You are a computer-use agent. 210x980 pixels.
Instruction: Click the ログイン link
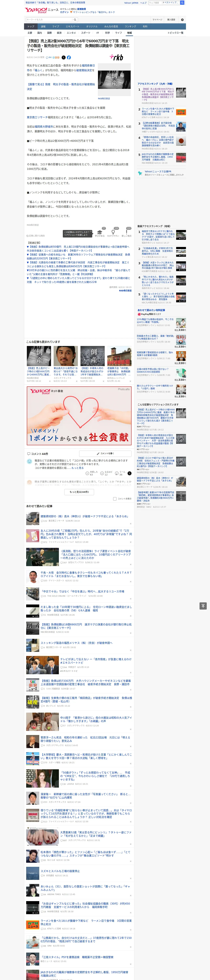tap(64, 12)
